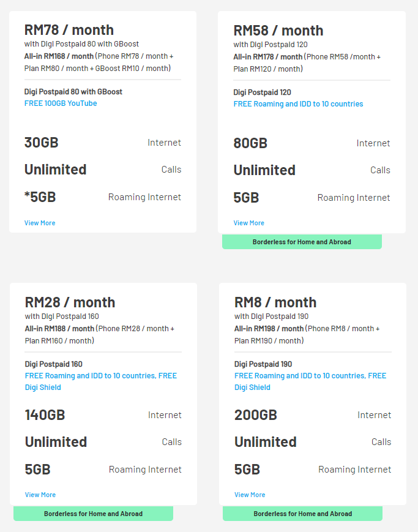The image size is (418, 532).
Task: Click the Borderless badge below the RM8 card
Action: tap(302, 514)
